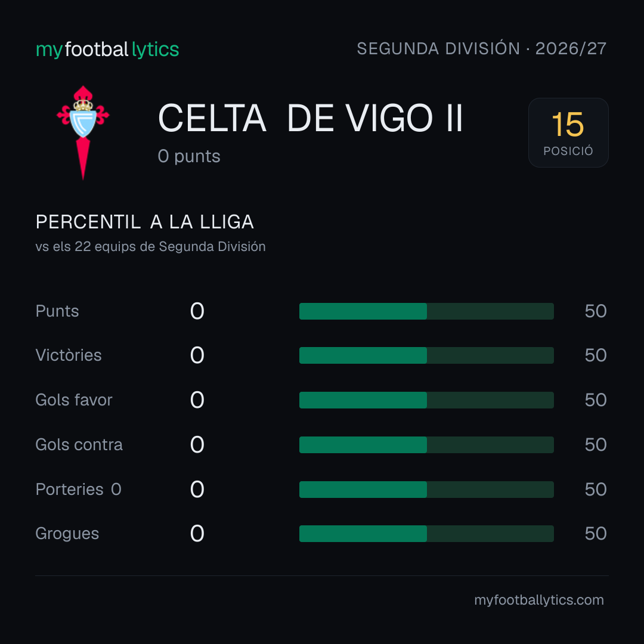Click the percentile value 50 beside Grogues

(596, 534)
